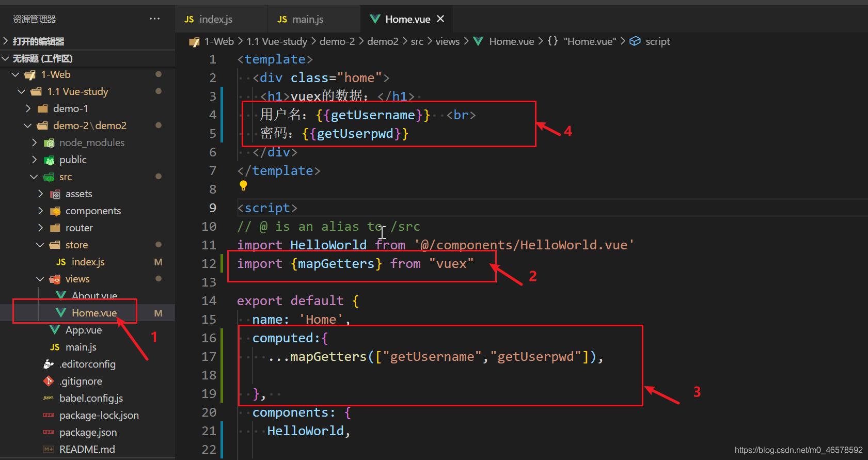Click the 1-Web folder icon in breadcrumb
Viewport: 868px width, 460px height.
[x=194, y=41]
